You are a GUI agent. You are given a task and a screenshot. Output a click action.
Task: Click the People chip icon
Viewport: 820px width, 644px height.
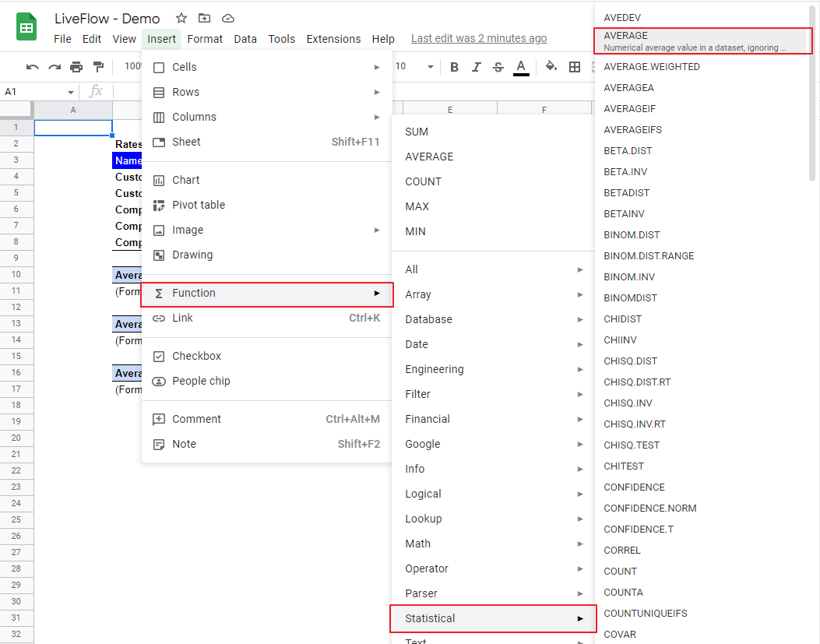[x=158, y=382]
